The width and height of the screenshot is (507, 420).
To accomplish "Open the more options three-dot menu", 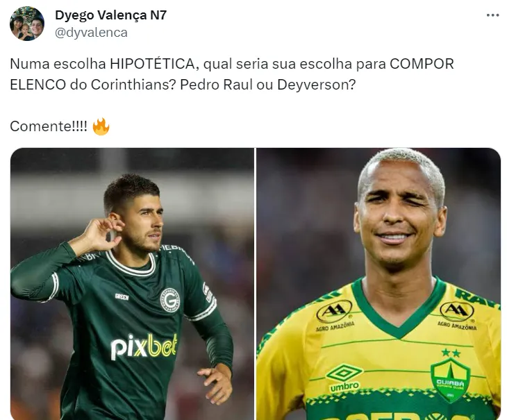I will tap(492, 15).
